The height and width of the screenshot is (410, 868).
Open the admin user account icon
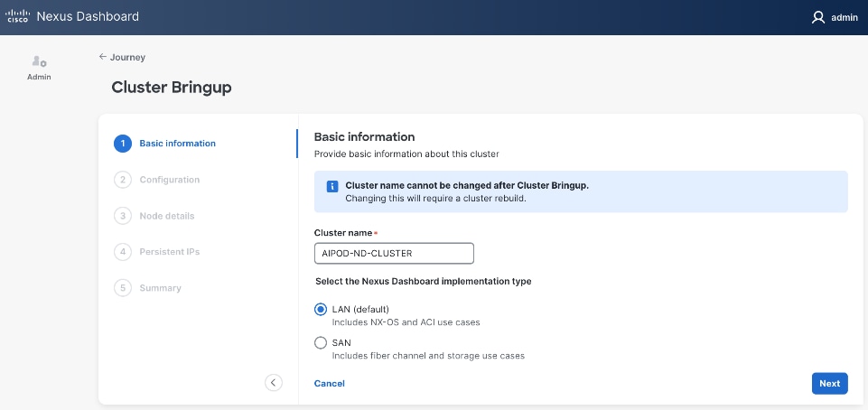pos(818,18)
